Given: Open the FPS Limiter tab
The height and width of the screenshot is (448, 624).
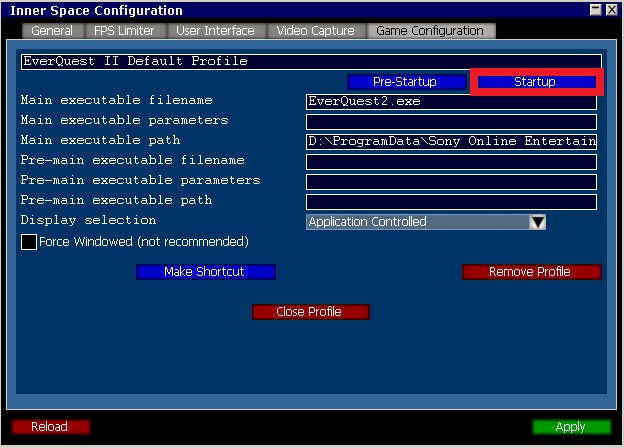Looking at the screenshot, I should (x=124, y=31).
